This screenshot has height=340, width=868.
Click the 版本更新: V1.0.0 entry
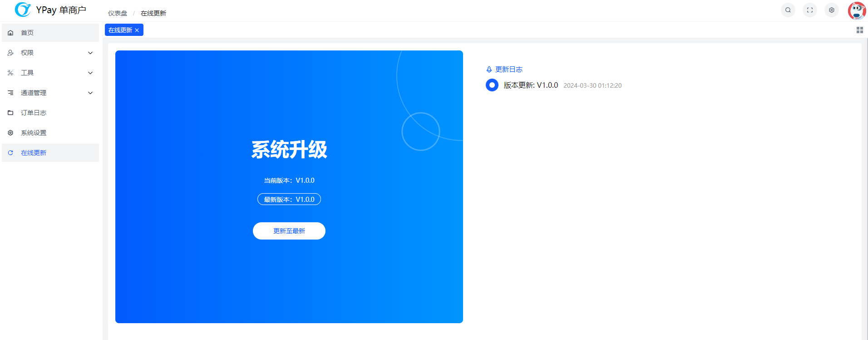[x=531, y=85]
